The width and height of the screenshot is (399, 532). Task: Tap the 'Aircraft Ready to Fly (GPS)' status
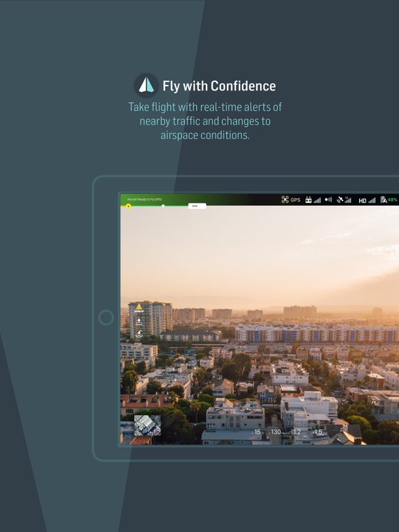pos(145,199)
